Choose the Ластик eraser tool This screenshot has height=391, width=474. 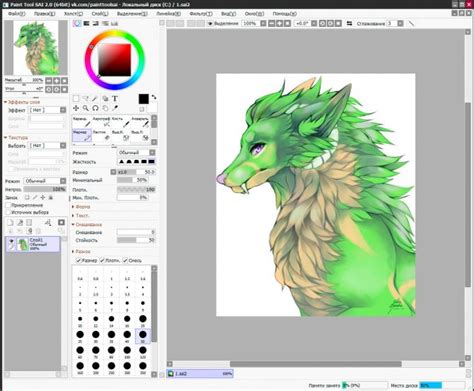coord(102,135)
